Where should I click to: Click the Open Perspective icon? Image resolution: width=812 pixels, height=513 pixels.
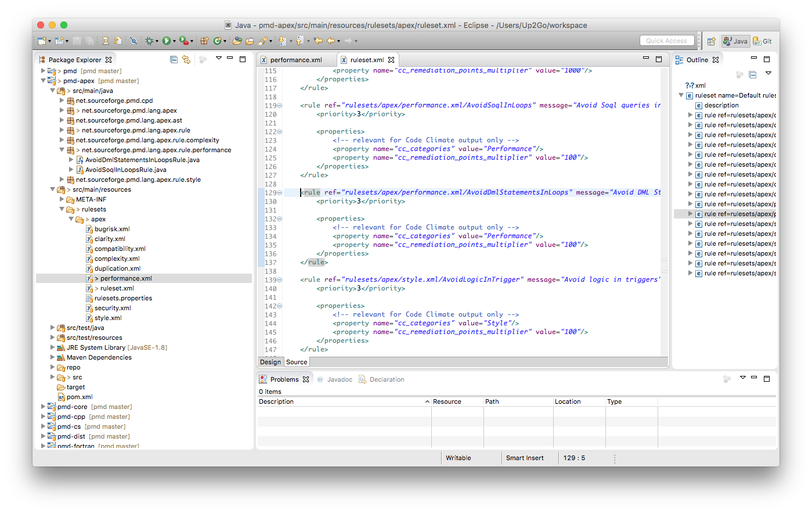click(x=711, y=41)
